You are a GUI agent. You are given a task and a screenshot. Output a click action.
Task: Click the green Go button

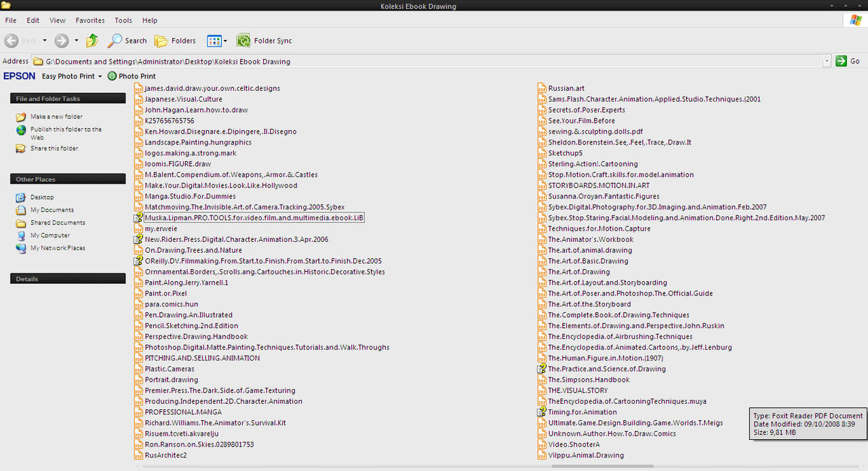tap(848, 61)
